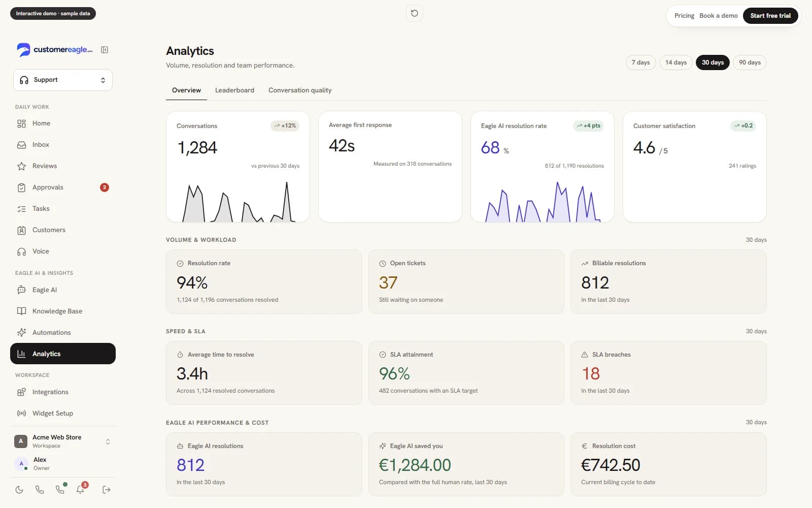The width and height of the screenshot is (812, 508).
Task: Select the 14 days range
Action: pyautogui.click(x=676, y=62)
